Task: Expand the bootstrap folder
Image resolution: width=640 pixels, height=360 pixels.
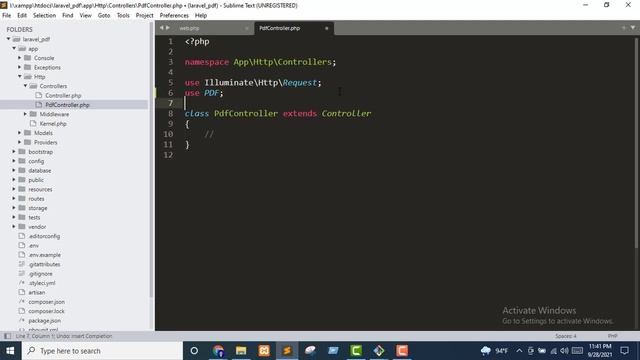Action: pos(14,152)
